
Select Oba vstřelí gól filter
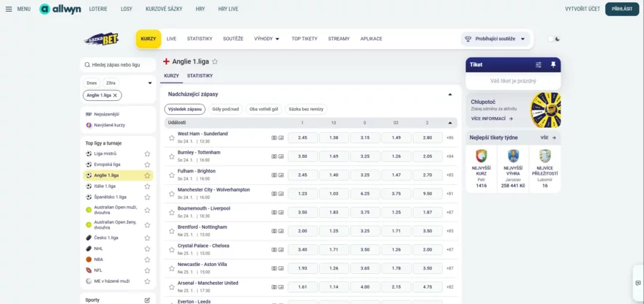pyautogui.click(x=263, y=109)
